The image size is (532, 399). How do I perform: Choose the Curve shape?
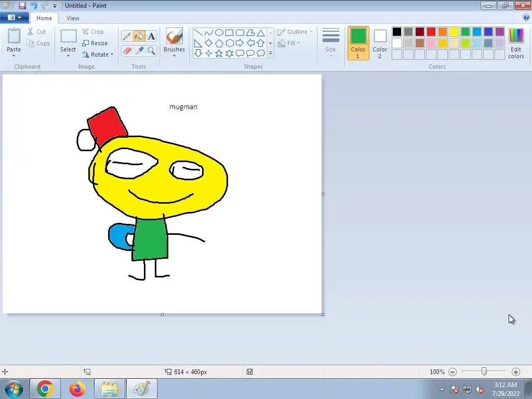209,33
